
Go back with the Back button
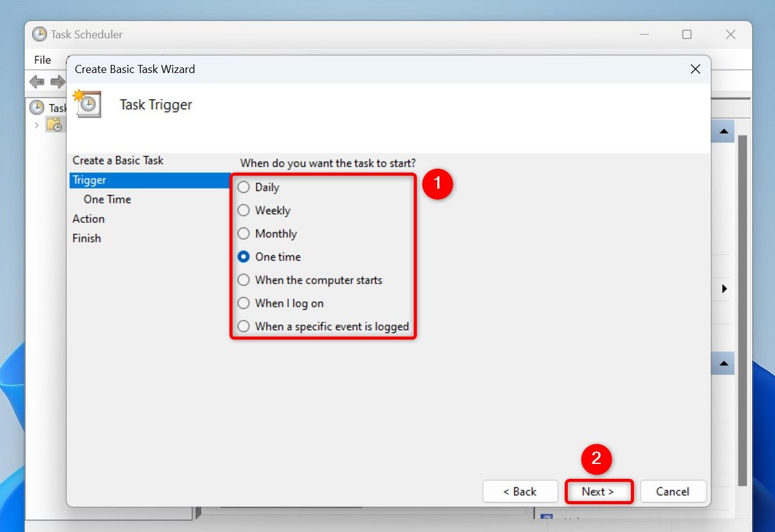tap(520, 492)
